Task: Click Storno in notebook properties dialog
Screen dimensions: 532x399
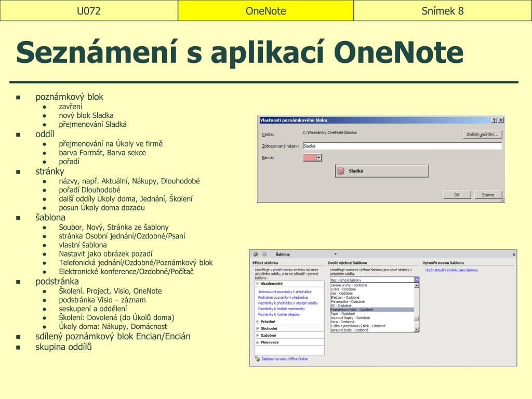Action: [488, 195]
